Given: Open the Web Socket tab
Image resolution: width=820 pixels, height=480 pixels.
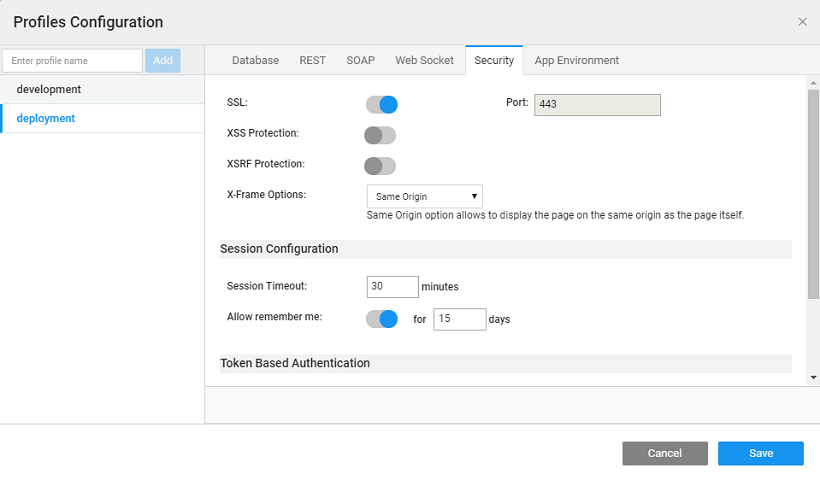Looking at the screenshot, I should coord(424,60).
